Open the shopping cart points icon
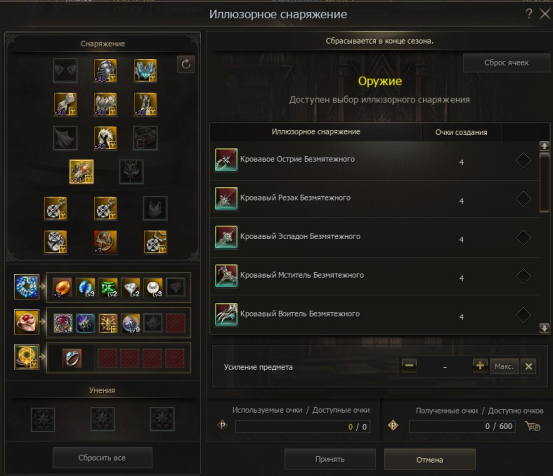553x476 pixels. [x=533, y=426]
